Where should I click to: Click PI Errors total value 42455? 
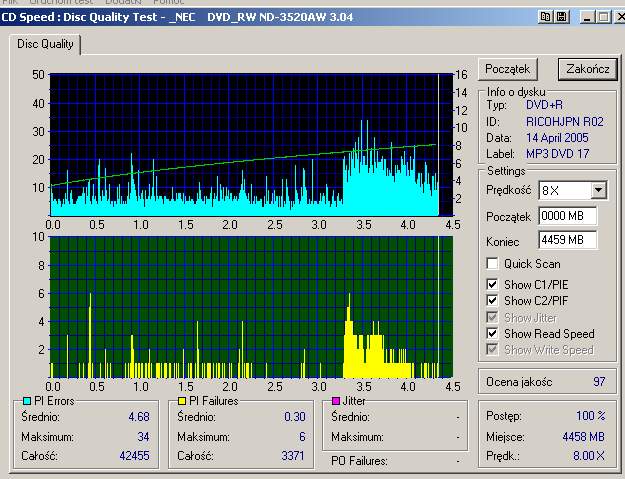134,455
